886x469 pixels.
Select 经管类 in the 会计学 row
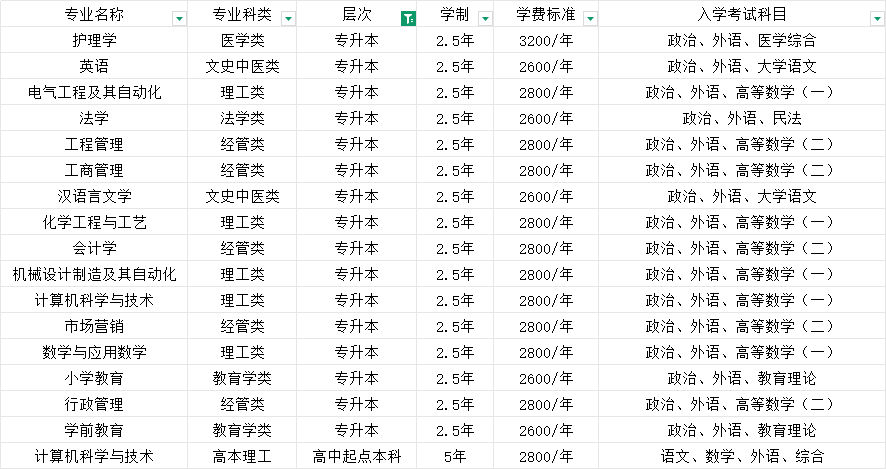242,248
